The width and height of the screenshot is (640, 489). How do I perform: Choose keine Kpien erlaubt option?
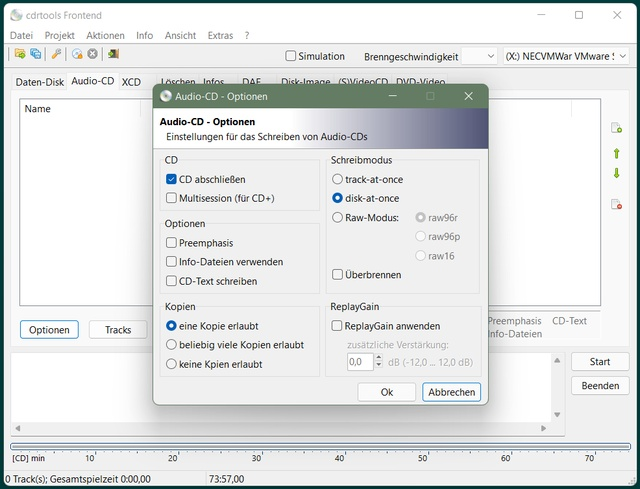[x=172, y=364]
